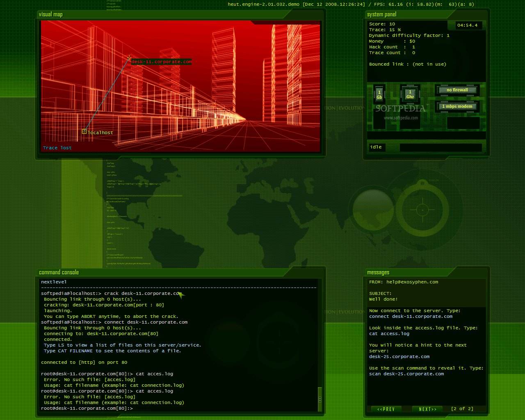Screen dimensions: 525x420
Task: Click the 1 Ghz CPU chip icon
Action: 410,94
